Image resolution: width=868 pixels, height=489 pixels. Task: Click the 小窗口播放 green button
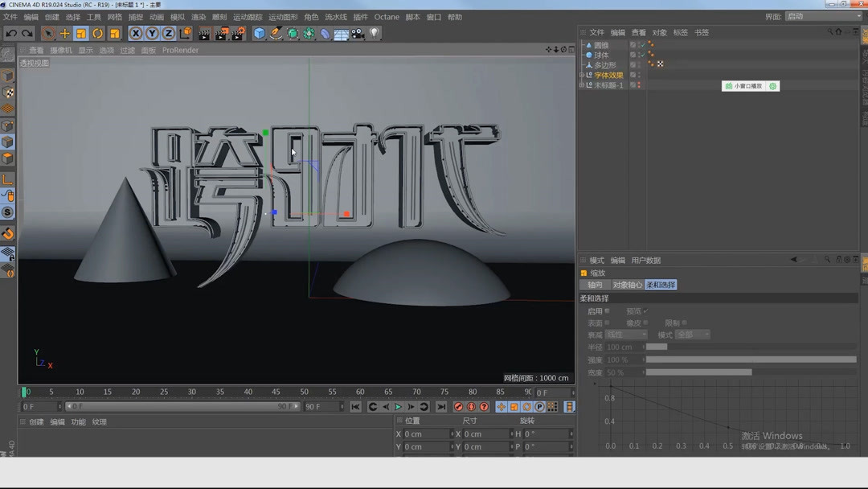click(x=745, y=84)
